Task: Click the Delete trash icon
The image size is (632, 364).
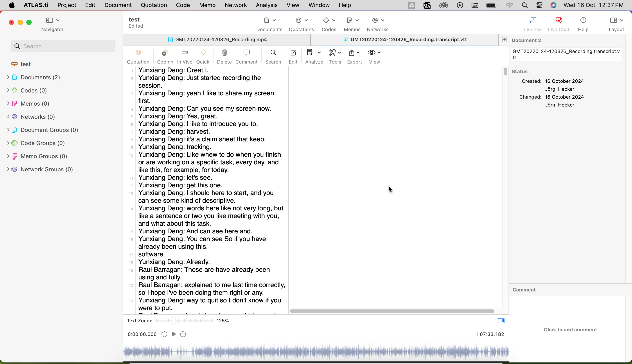Action: pyautogui.click(x=224, y=53)
